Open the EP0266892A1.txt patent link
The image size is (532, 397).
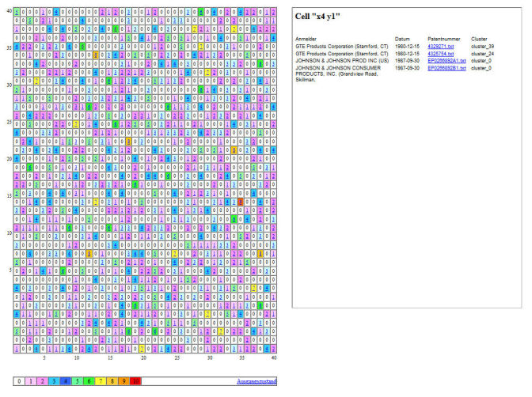click(x=446, y=61)
